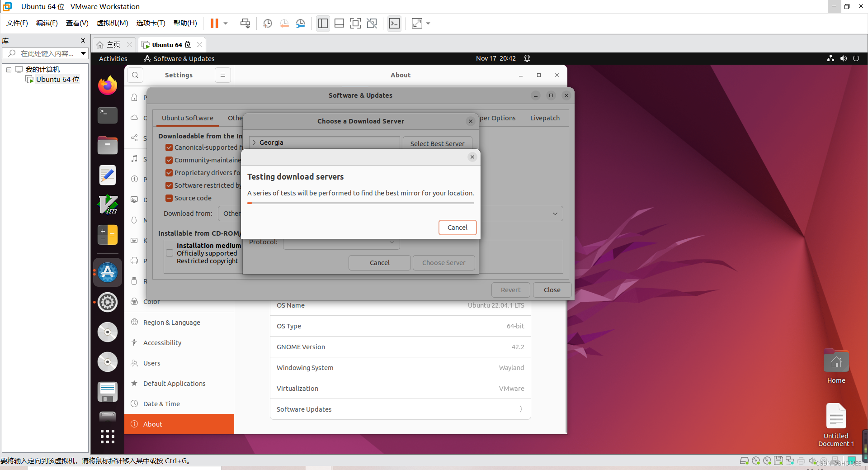The width and height of the screenshot is (868, 470).
Task: Expand the Georgia server list entry
Action: [255, 142]
